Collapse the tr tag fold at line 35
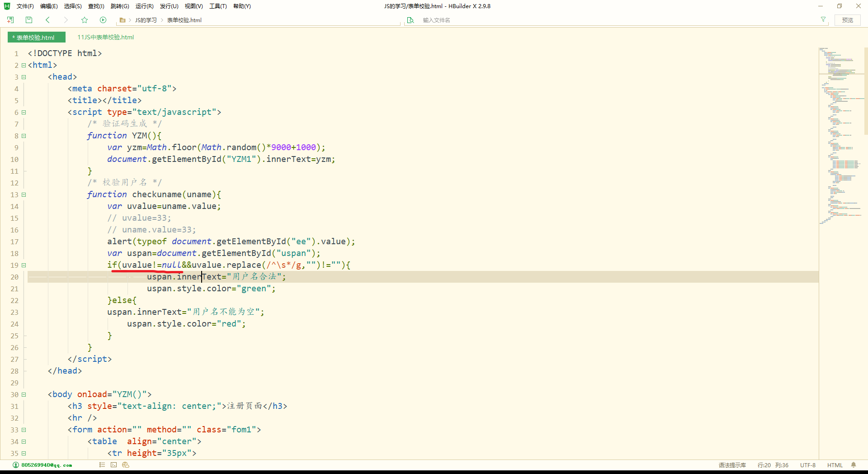Image resolution: width=868 pixels, height=474 pixels. [x=24, y=453]
